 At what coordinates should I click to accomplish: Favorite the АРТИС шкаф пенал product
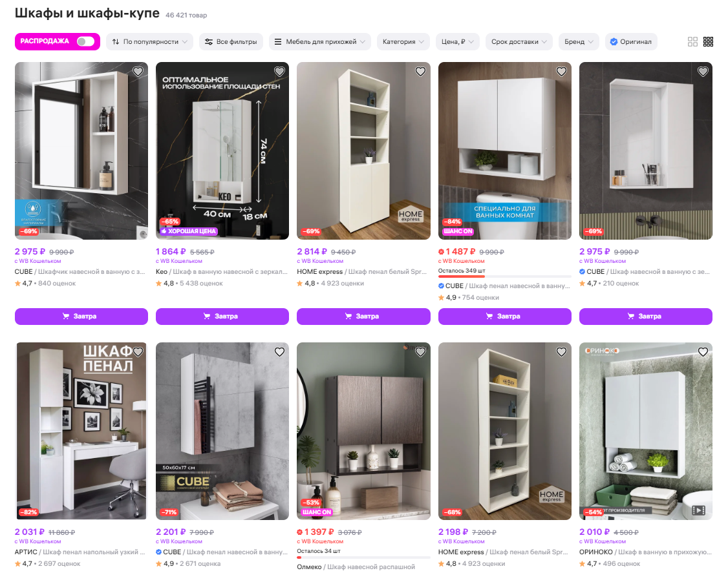coord(138,351)
